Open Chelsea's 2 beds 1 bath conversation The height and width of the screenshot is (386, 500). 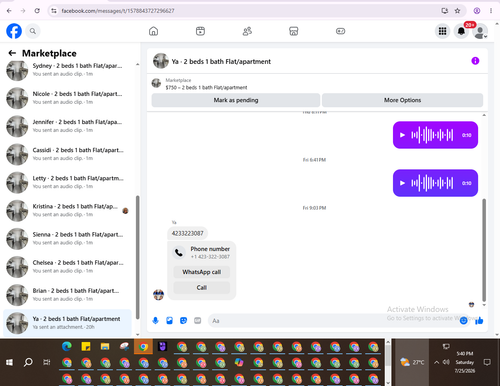click(68, 267)
